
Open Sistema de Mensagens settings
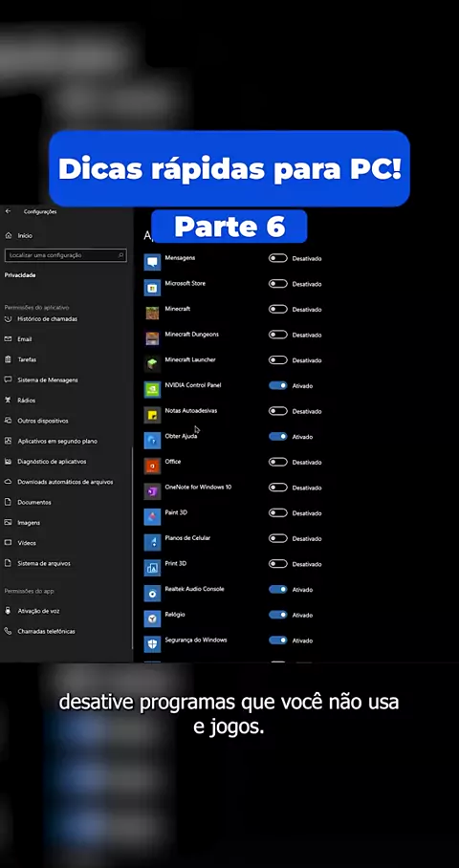click(x=41, y=380)
